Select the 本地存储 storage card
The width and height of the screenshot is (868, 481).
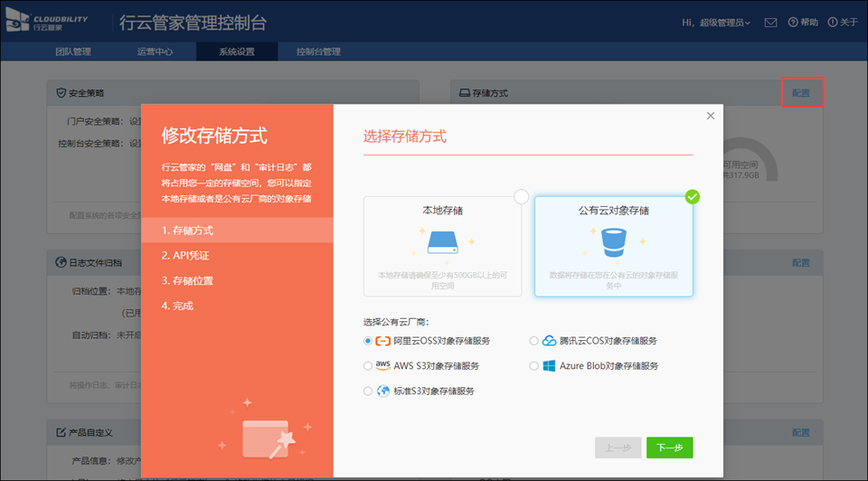tap(442, 246)
